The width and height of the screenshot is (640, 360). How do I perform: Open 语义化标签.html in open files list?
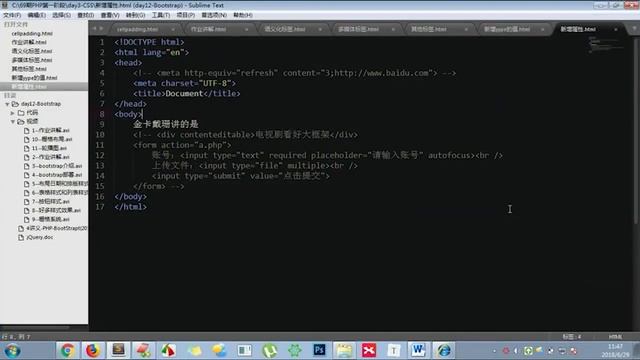click(32, 51)
